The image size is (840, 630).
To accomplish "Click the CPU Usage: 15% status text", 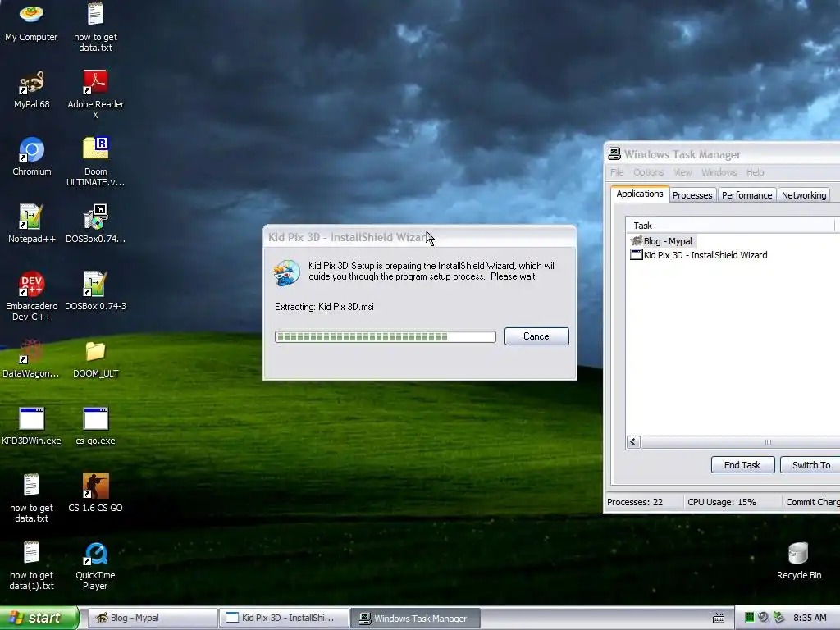I will click(722, 502).
